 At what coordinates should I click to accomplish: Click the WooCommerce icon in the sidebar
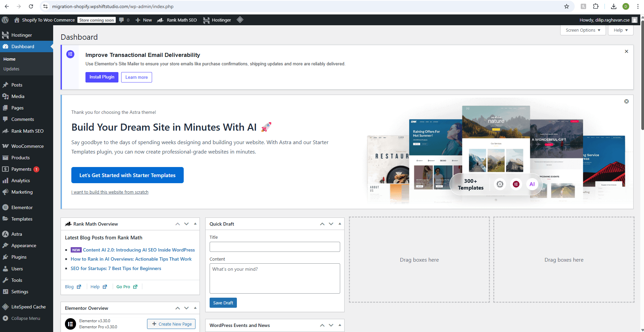tap(5, 146)
